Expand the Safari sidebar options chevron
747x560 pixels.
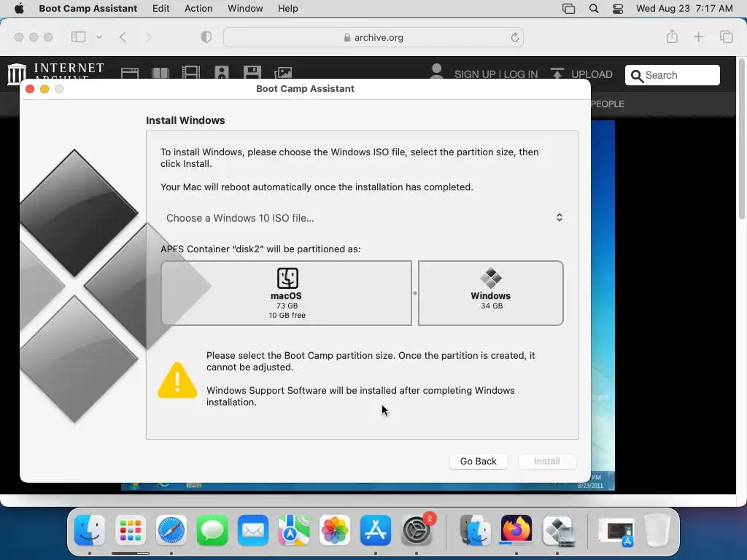pos(99,37)
